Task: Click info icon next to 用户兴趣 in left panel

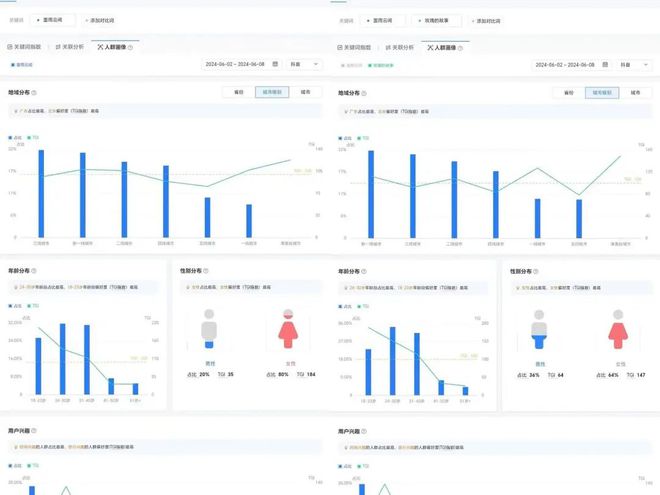Action: point(34,431)
